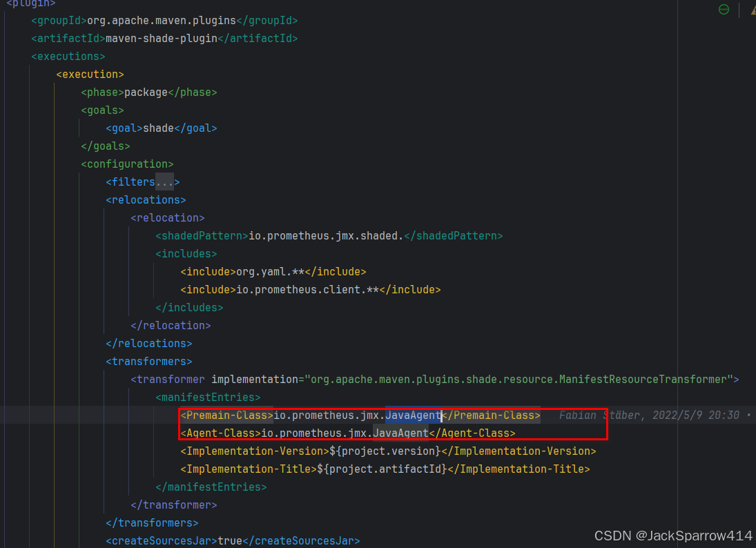Screen dimensions: 756x548
Task: Click the closing relocation tag
Action: 171,325
